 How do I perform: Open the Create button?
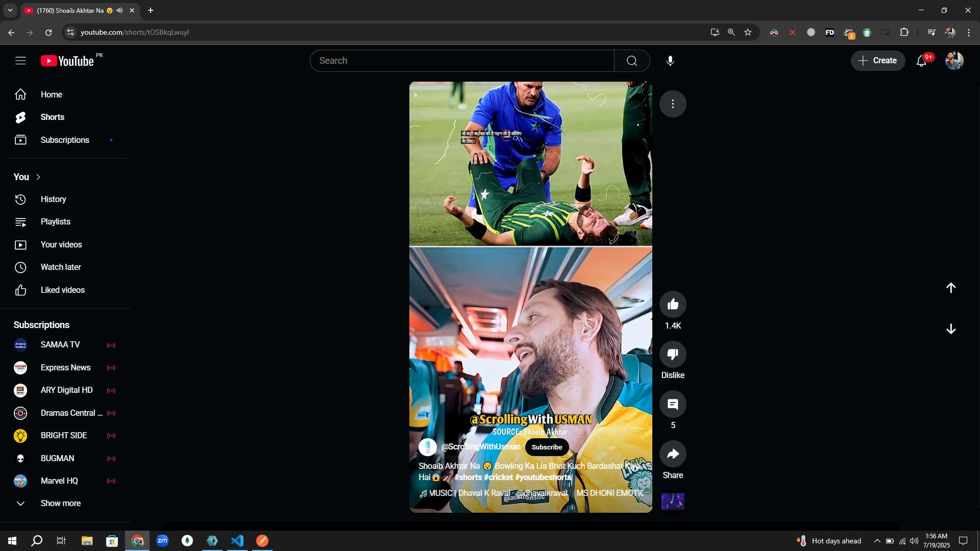tap(877, 61)
